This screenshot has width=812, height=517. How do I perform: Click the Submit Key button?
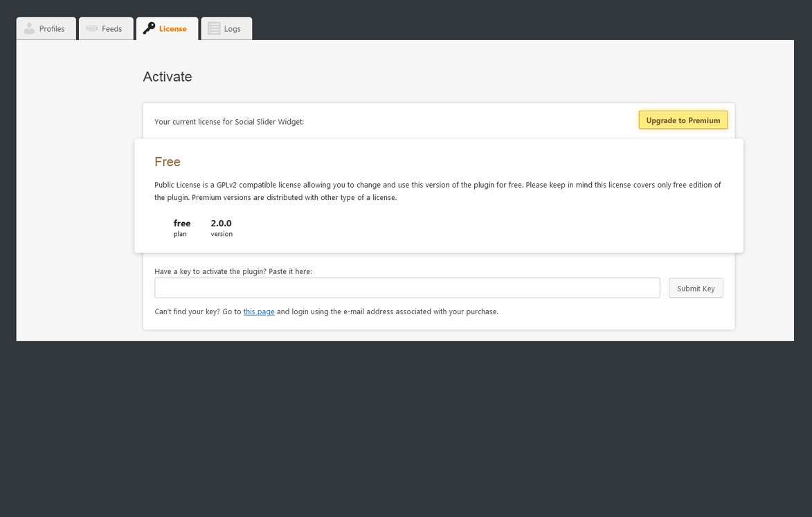pos(696,289)
